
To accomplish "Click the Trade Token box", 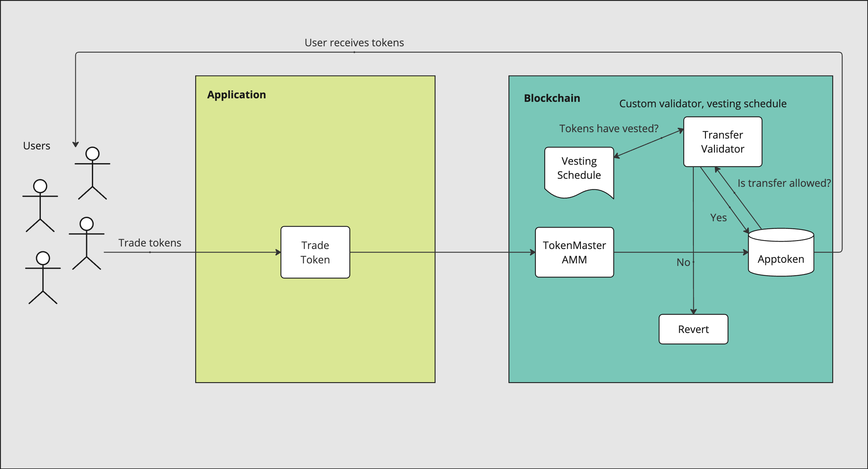I will [x=315, y=252].
